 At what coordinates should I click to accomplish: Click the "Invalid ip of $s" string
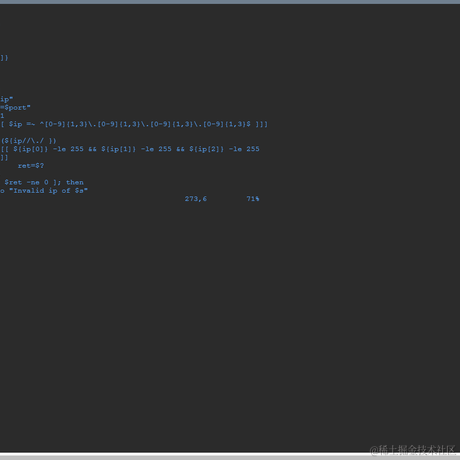pyautogui.click(x=48, y=191)
